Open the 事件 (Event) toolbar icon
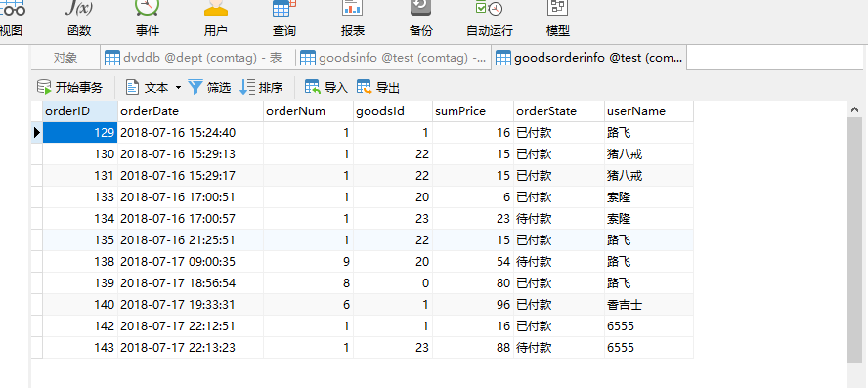 (148, 18)
